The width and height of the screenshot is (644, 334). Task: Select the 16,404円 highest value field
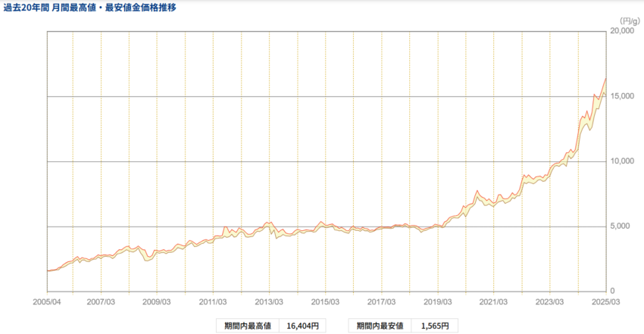[x=304, y=326]
